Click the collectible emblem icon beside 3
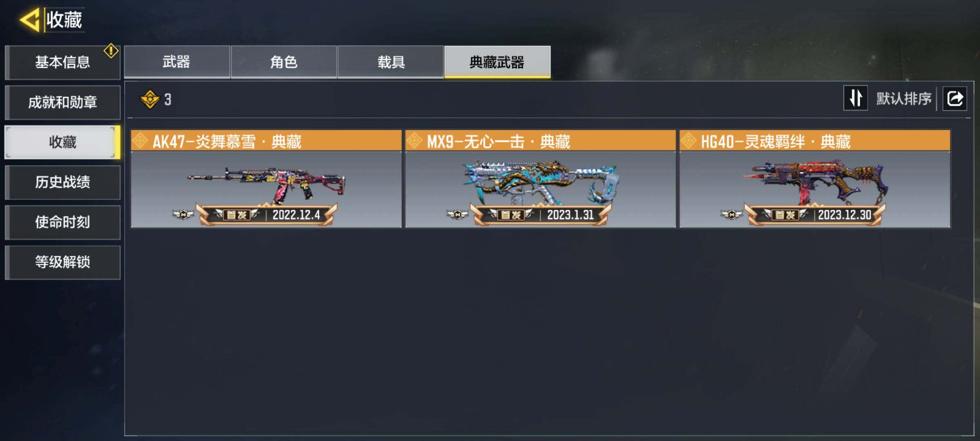The width and height of the screenshot is (980, 441). [x=150, y=99]
